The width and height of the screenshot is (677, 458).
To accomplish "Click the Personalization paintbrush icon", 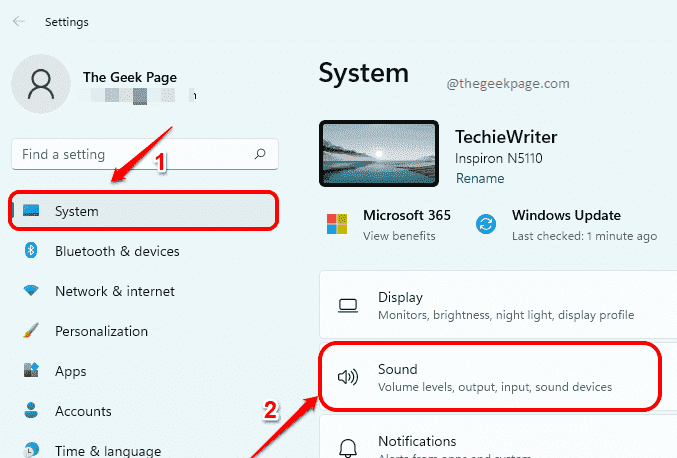I will [x=31, y=330].
